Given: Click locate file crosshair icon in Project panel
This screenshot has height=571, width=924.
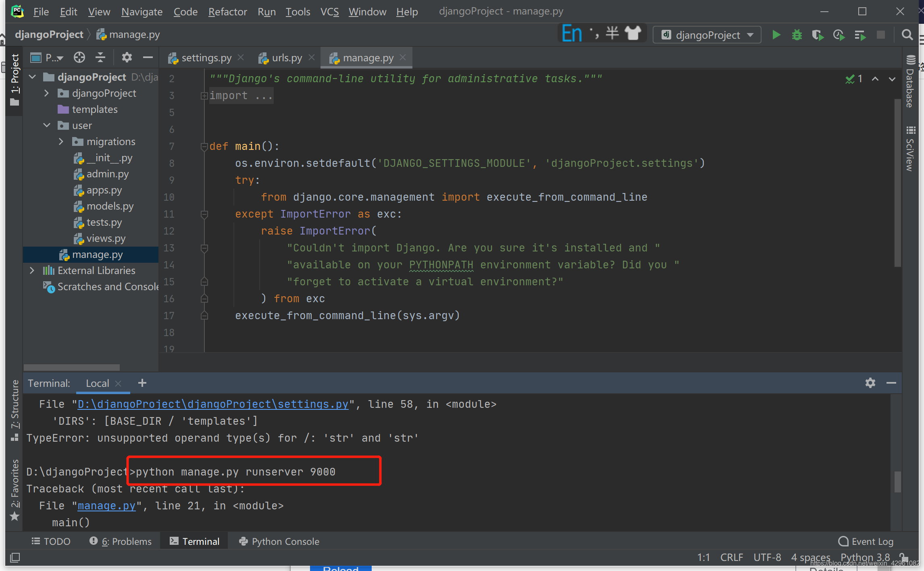Looking at the screenshot, I should [79, 58].
